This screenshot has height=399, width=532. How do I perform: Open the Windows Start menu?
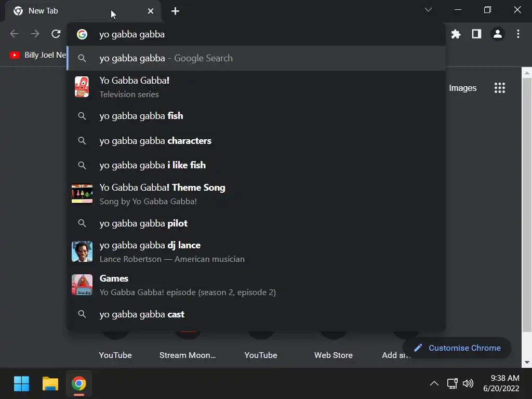point(21,384)
